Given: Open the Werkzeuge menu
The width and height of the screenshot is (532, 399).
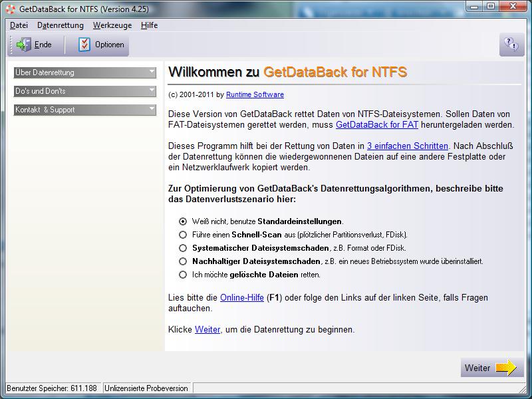Looking at the screenshot, I should 112,25.
